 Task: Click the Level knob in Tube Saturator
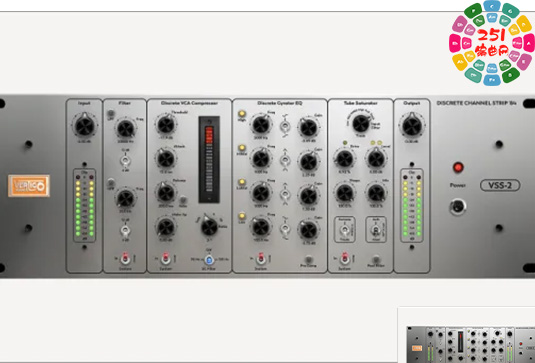pos(376,159)
